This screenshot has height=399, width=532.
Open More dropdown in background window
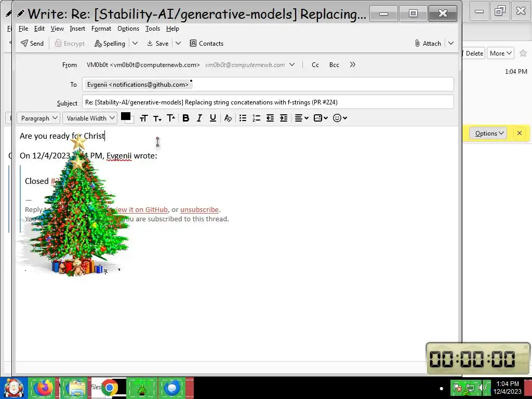(500, 54)
